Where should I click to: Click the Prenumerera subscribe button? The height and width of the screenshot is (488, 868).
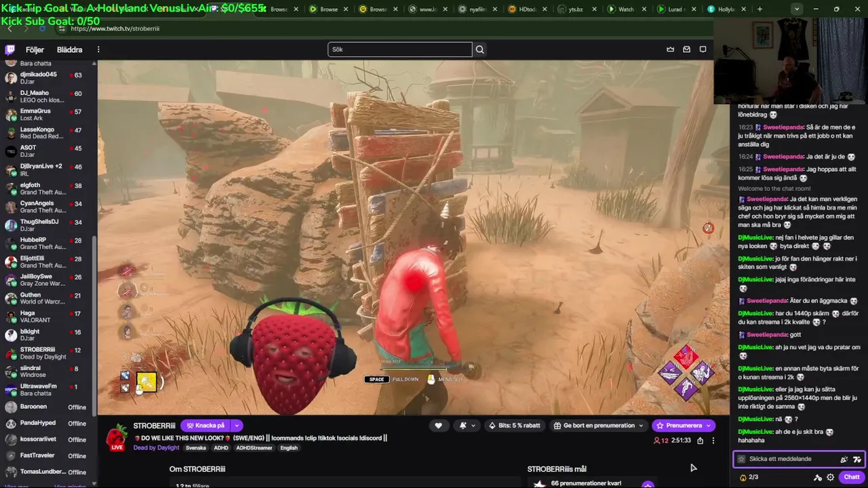pyautogui.click(x=684, y=426)
